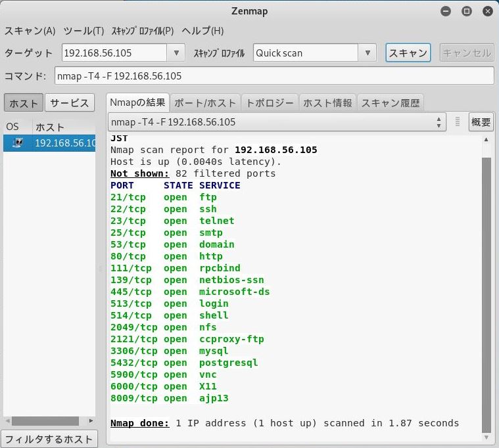Click the 'mysql' service text
499x448 pixels.
(x=214, y=351)
